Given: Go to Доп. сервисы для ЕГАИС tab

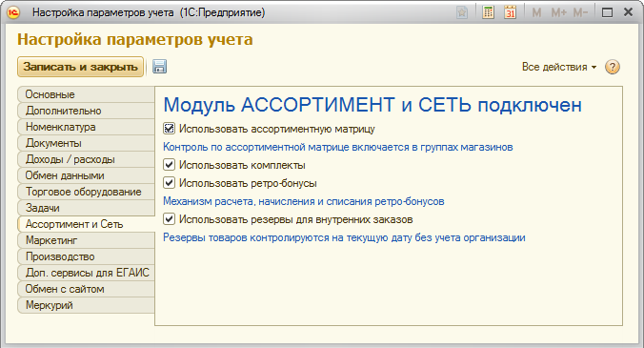Looking at the screenshot, I should click(87, 273).
